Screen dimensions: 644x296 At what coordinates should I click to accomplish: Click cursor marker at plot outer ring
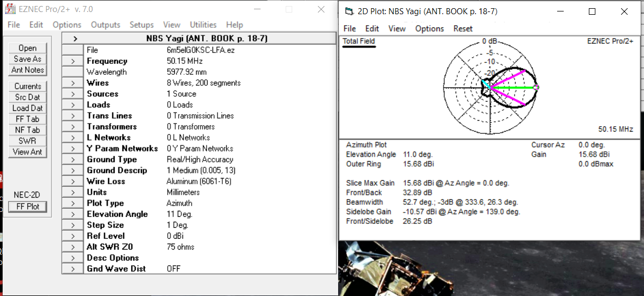click(536, 87)
